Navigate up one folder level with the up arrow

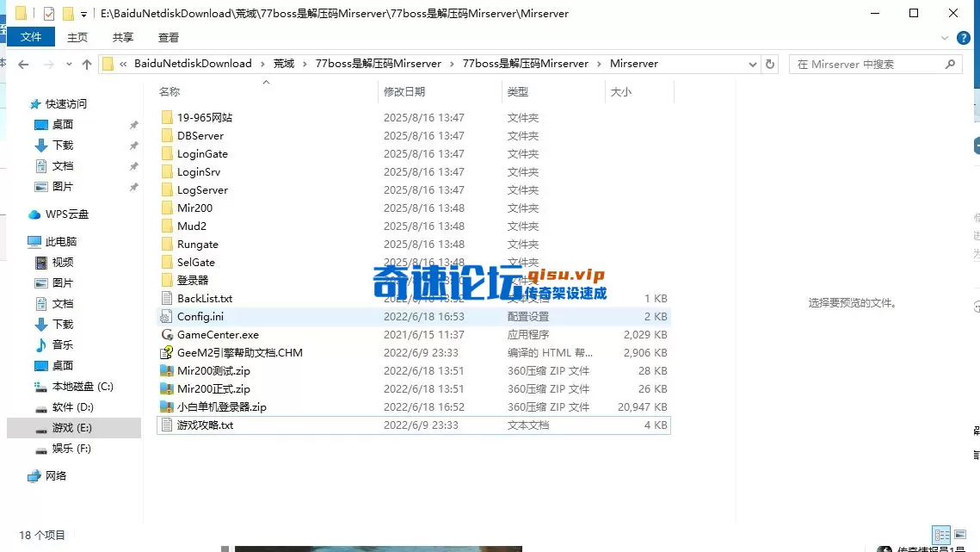(x=86, y=64)
